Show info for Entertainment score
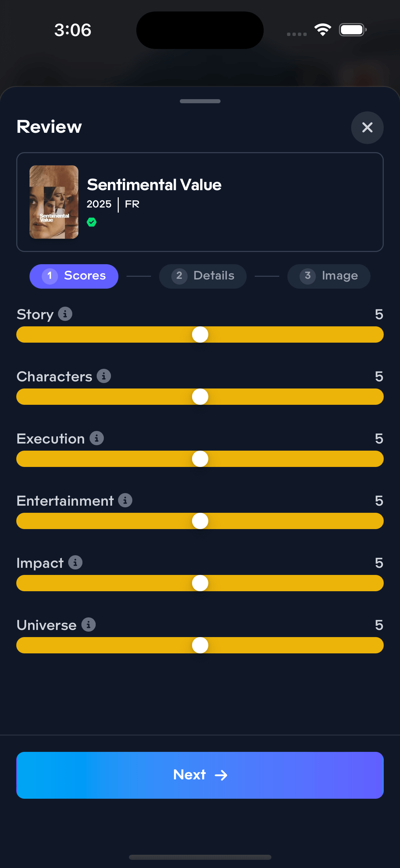 click(125, 500)
